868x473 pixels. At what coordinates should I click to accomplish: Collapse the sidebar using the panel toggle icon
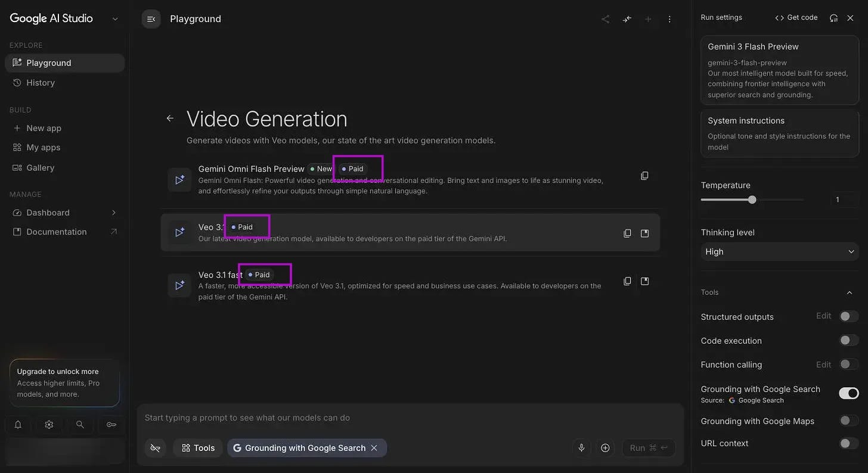(x=151, y=19)
